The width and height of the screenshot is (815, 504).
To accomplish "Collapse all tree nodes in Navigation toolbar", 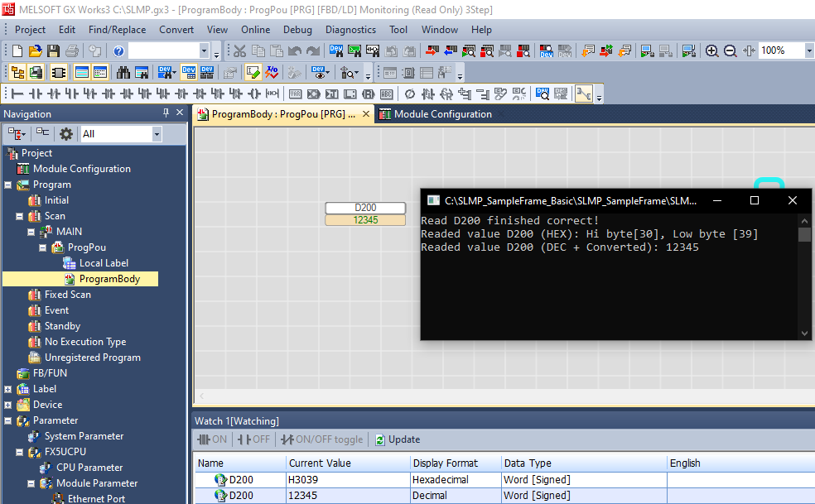I will [x=42, y=133].
